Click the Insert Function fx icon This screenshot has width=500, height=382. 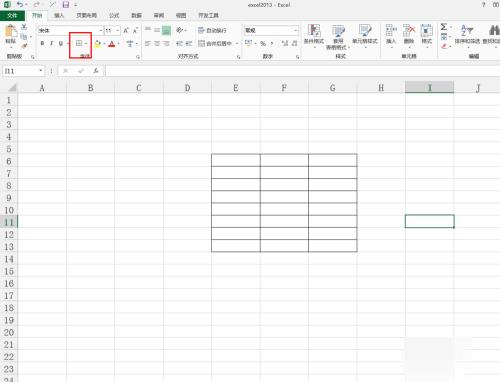(x=96, y=71)
